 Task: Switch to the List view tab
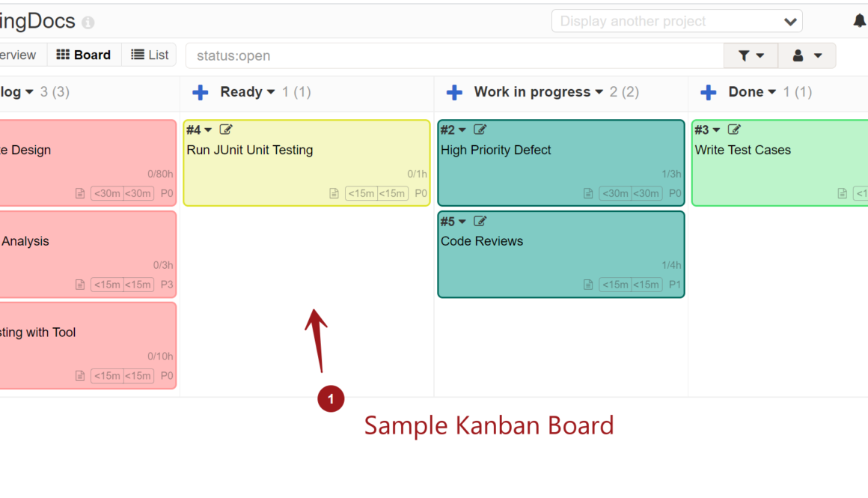point(150,55)
